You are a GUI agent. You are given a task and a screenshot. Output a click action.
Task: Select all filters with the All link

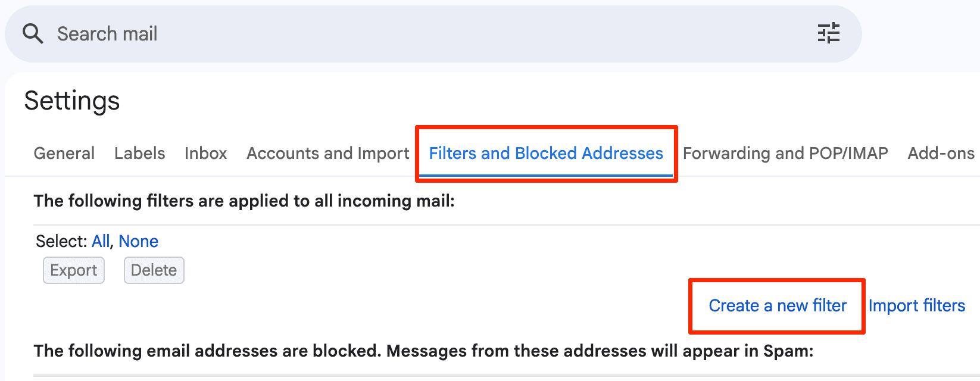101,241
